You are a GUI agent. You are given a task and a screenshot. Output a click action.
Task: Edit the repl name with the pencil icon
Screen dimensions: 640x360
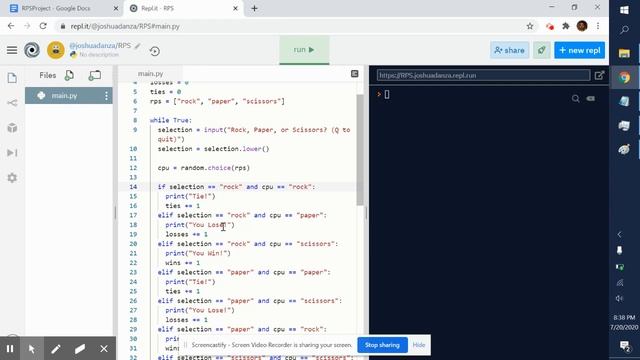(138, 46)
